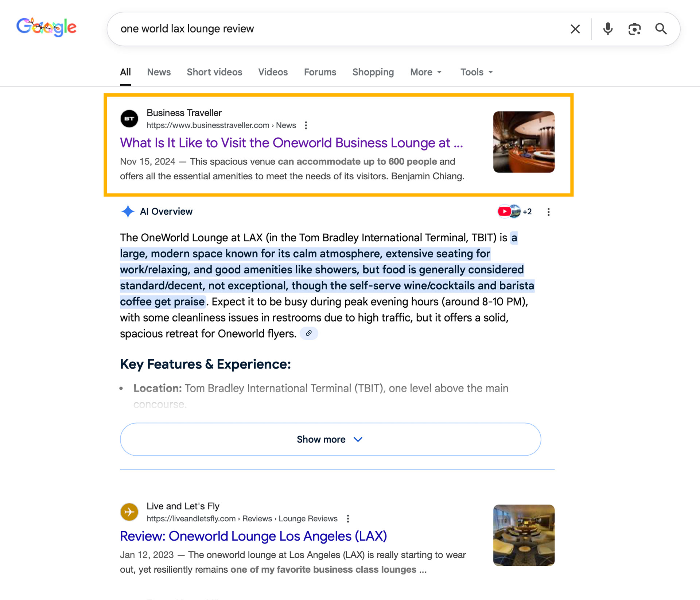Go to Google home via logo

click(46, 27)
